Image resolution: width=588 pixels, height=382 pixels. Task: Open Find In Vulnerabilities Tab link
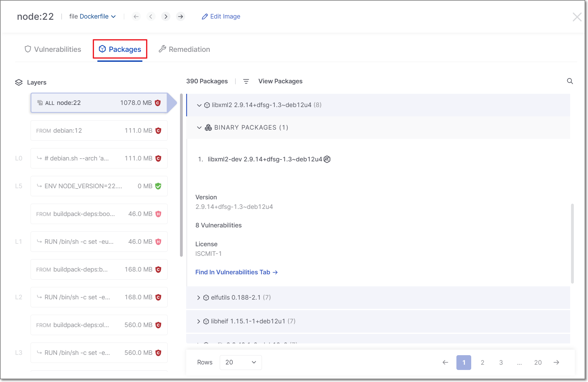[236, 272]
